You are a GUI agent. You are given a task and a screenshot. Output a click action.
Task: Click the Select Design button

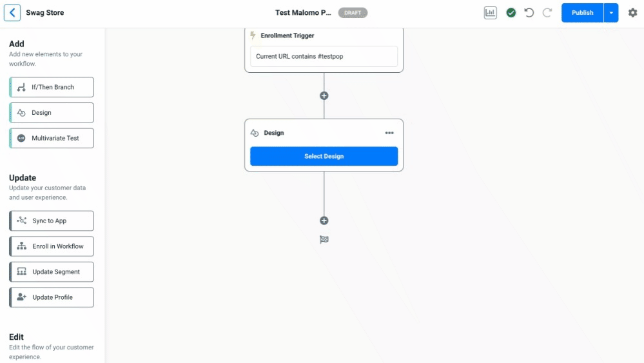[x=324, y=156]
